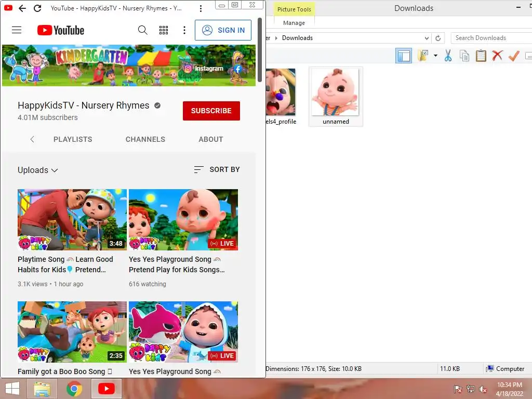This screenshot has height=399, width=532.
Task: Click the SIGN IN button
Action: point(223,30)
